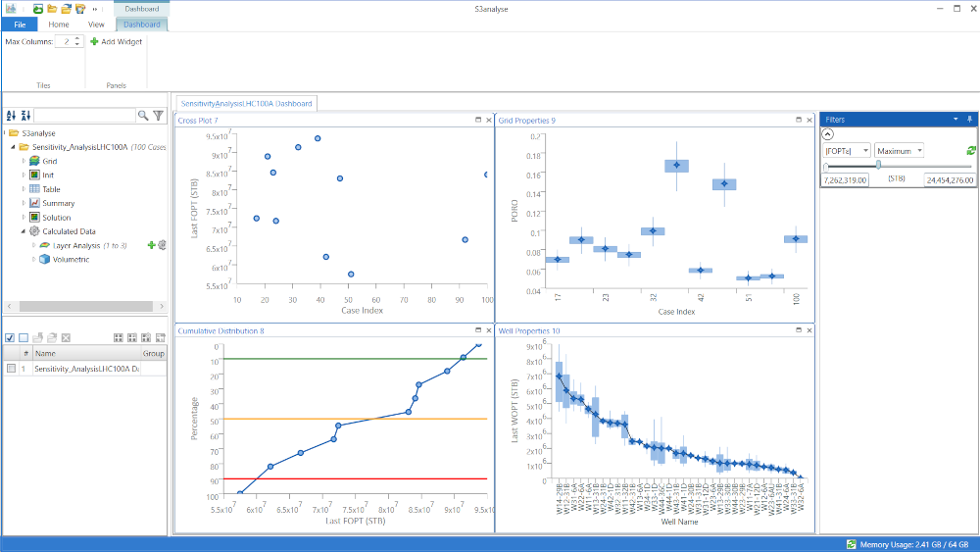Click the green plus icon next to Layer Analysis
Image resolution: width=980 pixels, height=552 pixels.
click(151, 246)
